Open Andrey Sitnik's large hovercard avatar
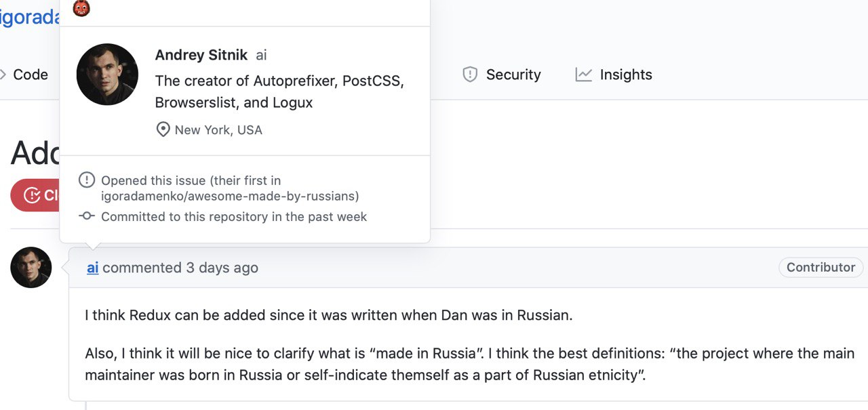 click(x=107, y=75)
